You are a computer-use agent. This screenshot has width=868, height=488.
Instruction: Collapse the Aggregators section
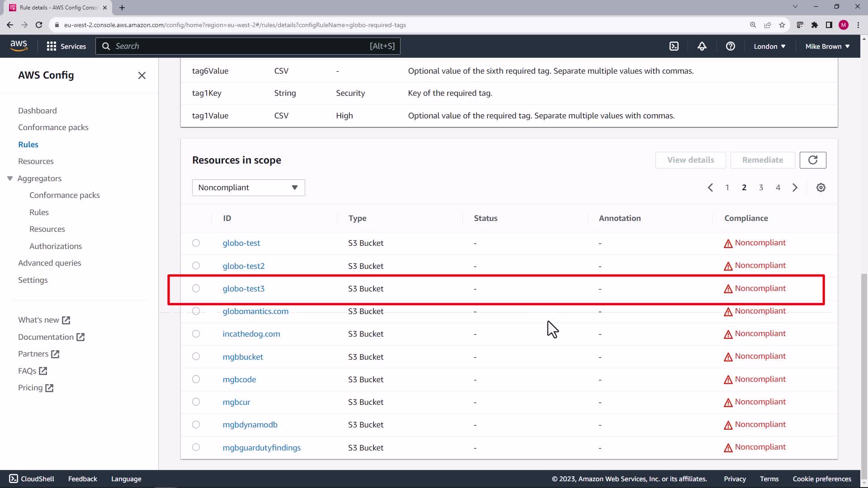(x=10, y=178)
